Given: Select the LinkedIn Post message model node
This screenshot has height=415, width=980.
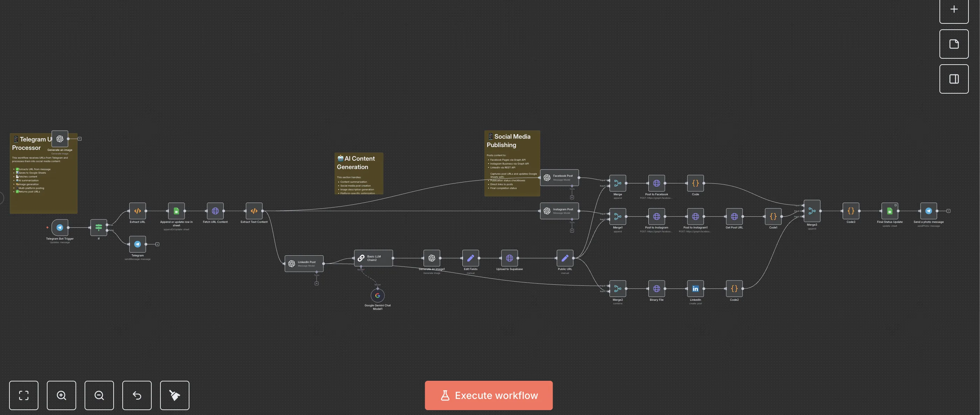Looking at the screenshot, I should (304, 264).
